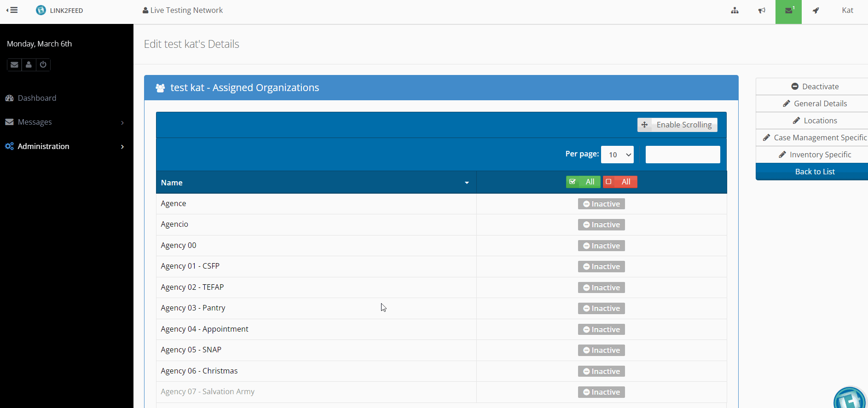Click the rocket icon in top bar
This screenshot has width=868, height=408.
pos(816,11)
